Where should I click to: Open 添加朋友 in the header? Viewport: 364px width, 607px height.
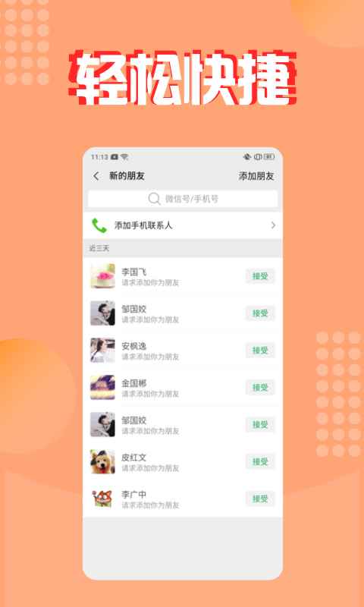pos(256,176)
